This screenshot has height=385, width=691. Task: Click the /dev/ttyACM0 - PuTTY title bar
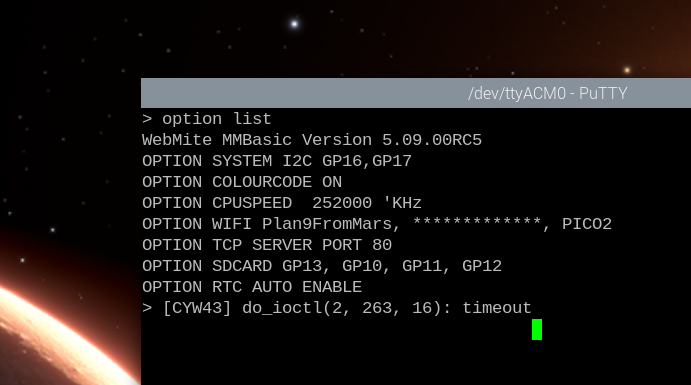pos(416,93)
